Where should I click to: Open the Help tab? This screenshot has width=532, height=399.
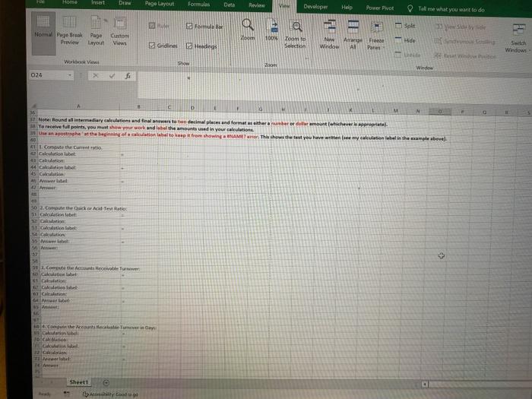[x=347, y=7]
